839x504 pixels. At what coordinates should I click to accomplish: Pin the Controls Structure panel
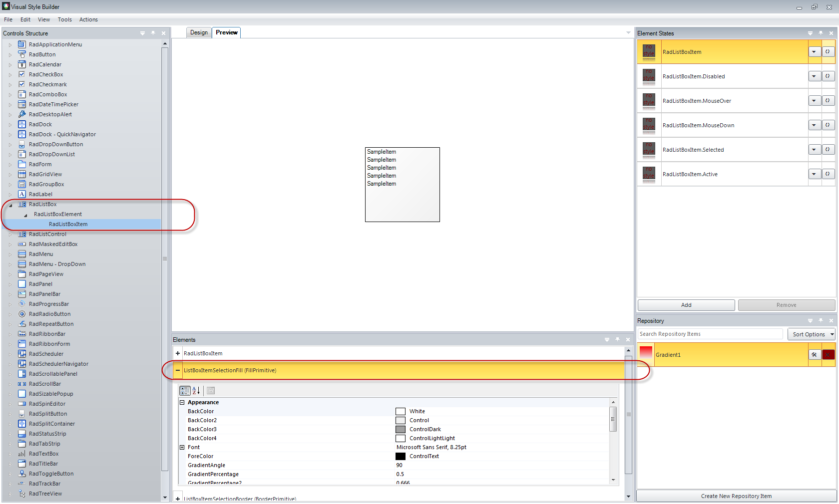[153, 33]
